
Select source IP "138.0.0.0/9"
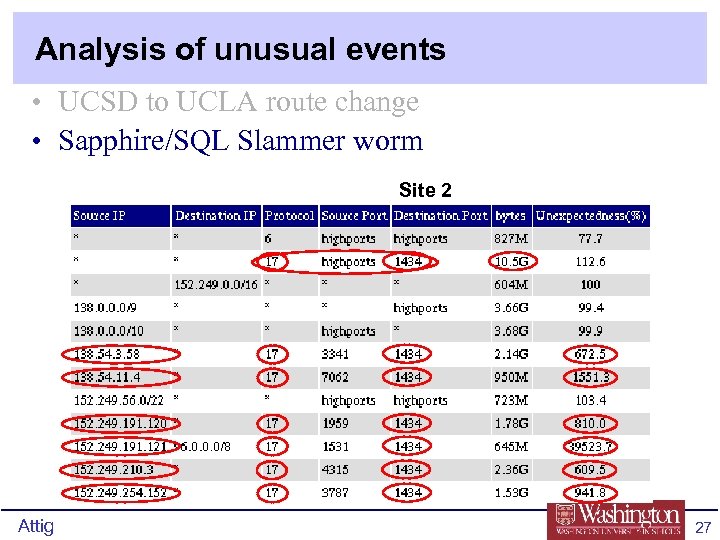(105, 308)
